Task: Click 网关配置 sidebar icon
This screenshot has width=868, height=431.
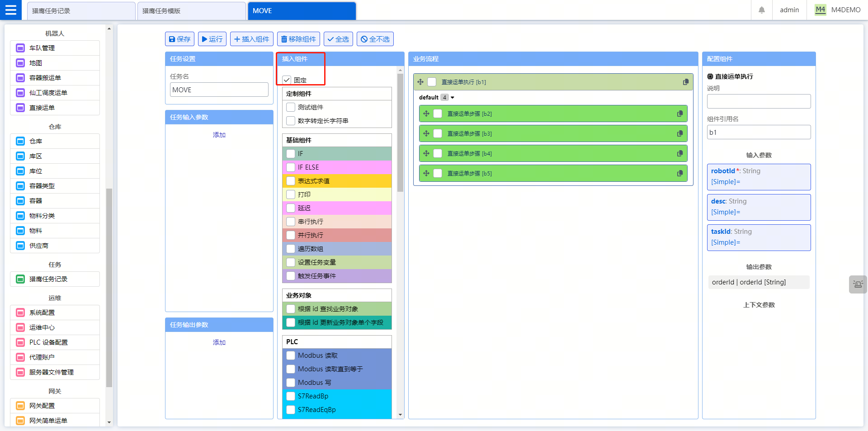Action: 20,406
